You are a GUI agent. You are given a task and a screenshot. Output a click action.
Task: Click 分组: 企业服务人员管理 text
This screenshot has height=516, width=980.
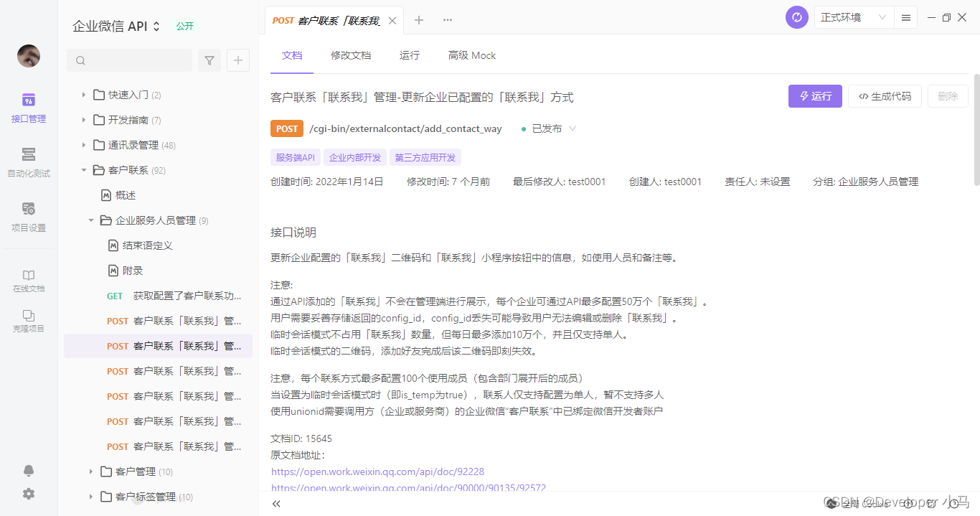click(x=866, y=182)
